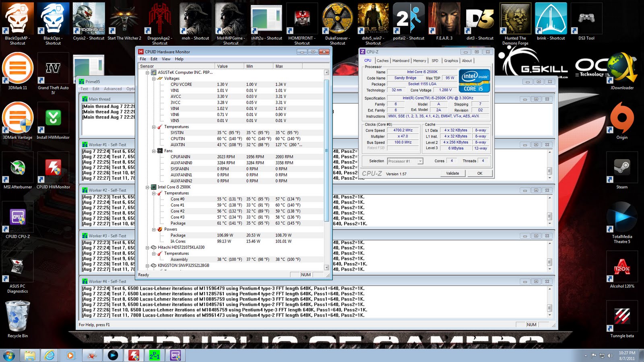Select the Prime95 icon on the taskbar
The height and width of the screenshot is (362, 644).
pos(154,356)
